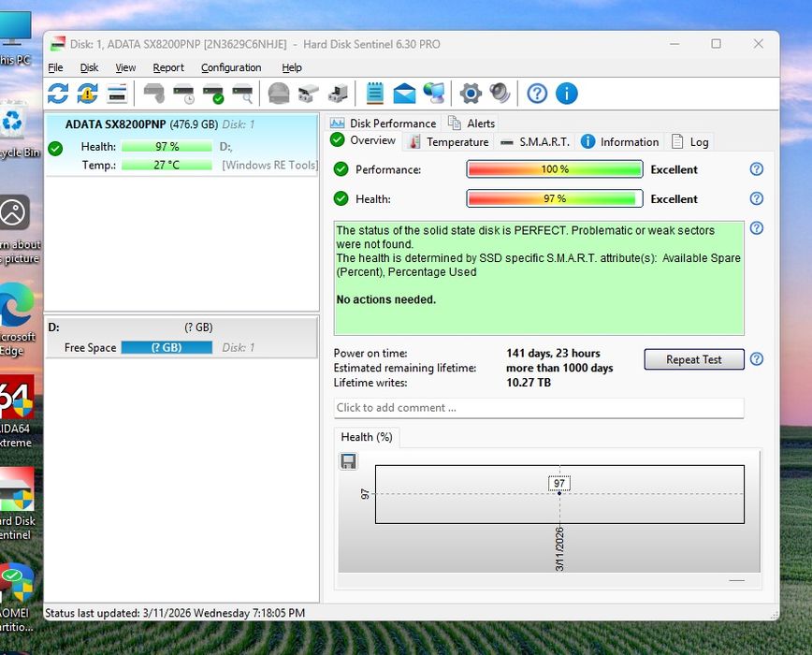Open the S.M.A.R.T. tab
The height and width of the screenshot is (655, 812).
(535, 142)
